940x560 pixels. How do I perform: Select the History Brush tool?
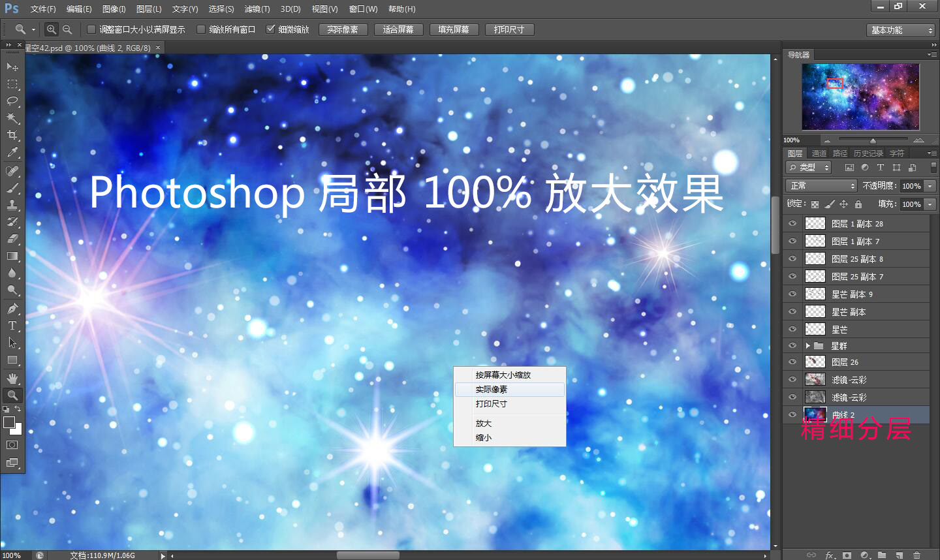[x=12, y=222]
